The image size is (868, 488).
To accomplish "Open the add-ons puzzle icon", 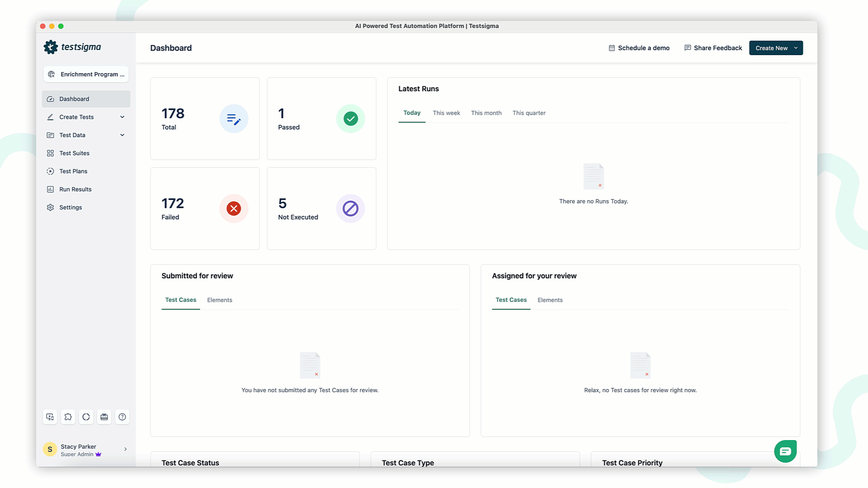I will click(68, 417).
